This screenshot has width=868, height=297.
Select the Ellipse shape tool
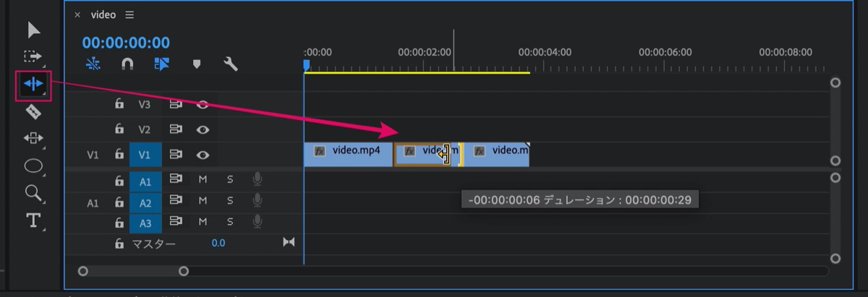pyautogui.click(x=33, y=165)
